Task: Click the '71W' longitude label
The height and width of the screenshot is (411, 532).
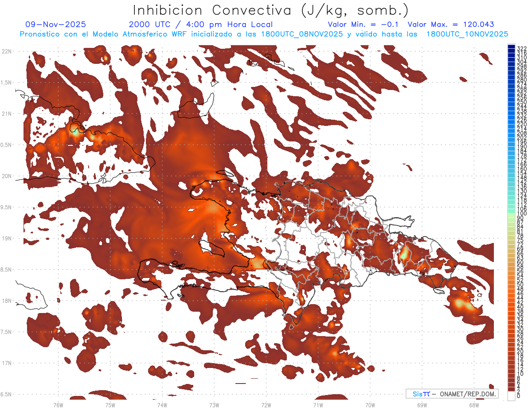Action: click(318, 405)
